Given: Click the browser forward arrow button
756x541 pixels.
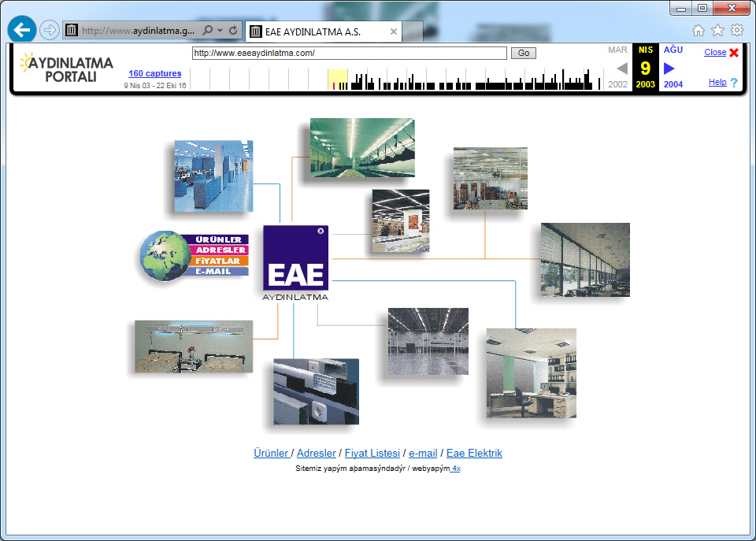Looking at the screenshot, I should [x=49, y=31].
